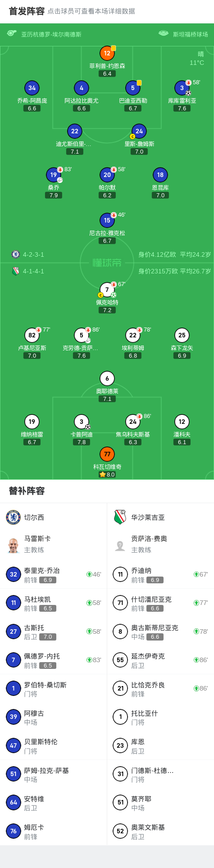Select Legia substitute number 71 entry

click(160, 603)
